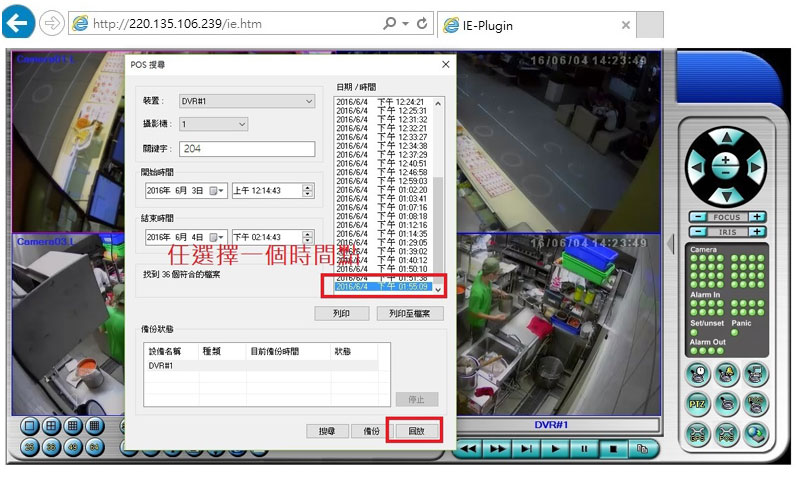Click the result list scroll-up arrow
Image resolution: width=800 pixels, height=500 pixels.
[x=438, y=103]
